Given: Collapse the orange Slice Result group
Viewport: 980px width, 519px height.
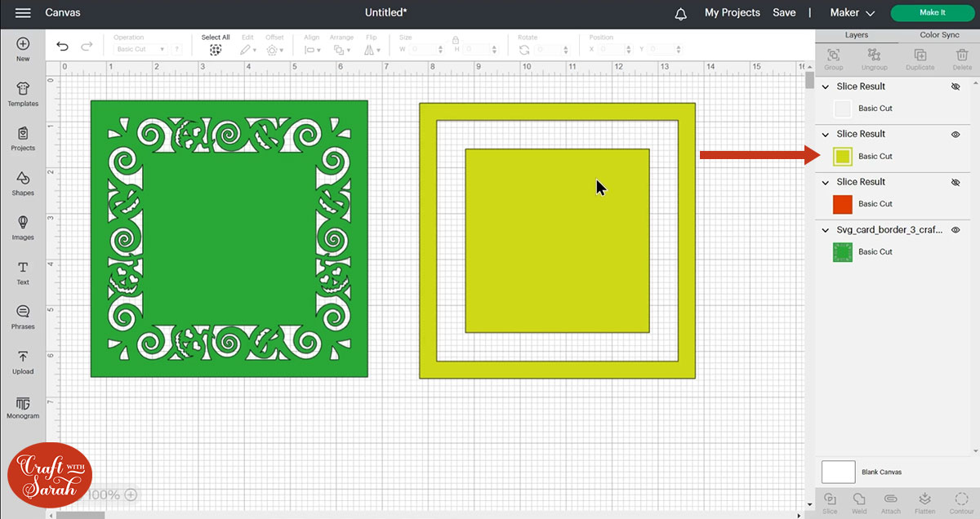Looking at the screenshot, I should point(826,182).
